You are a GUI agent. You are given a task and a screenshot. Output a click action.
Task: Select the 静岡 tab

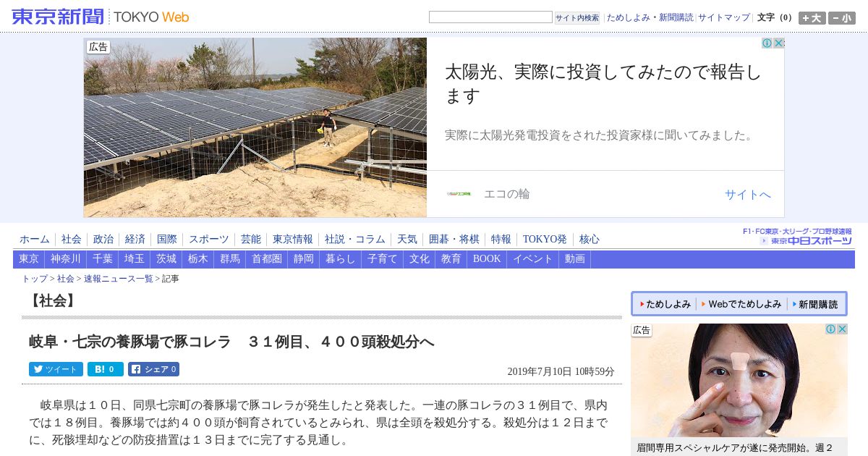(x=304, y=259)
